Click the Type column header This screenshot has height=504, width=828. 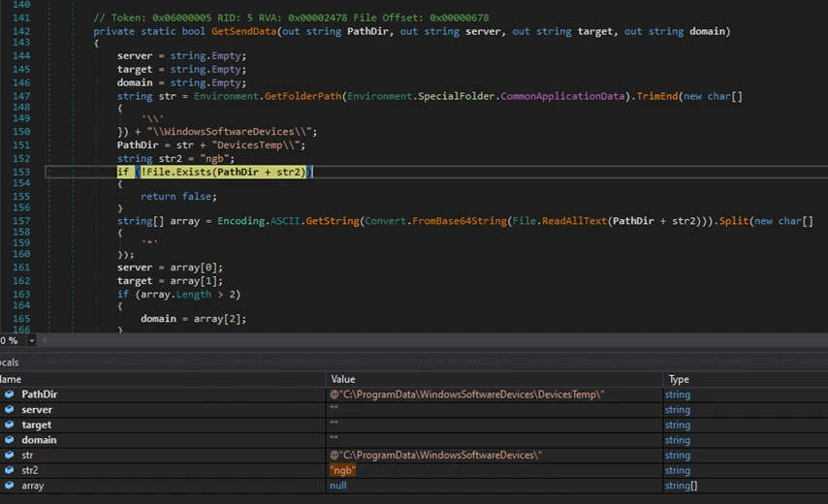(679, 379)
